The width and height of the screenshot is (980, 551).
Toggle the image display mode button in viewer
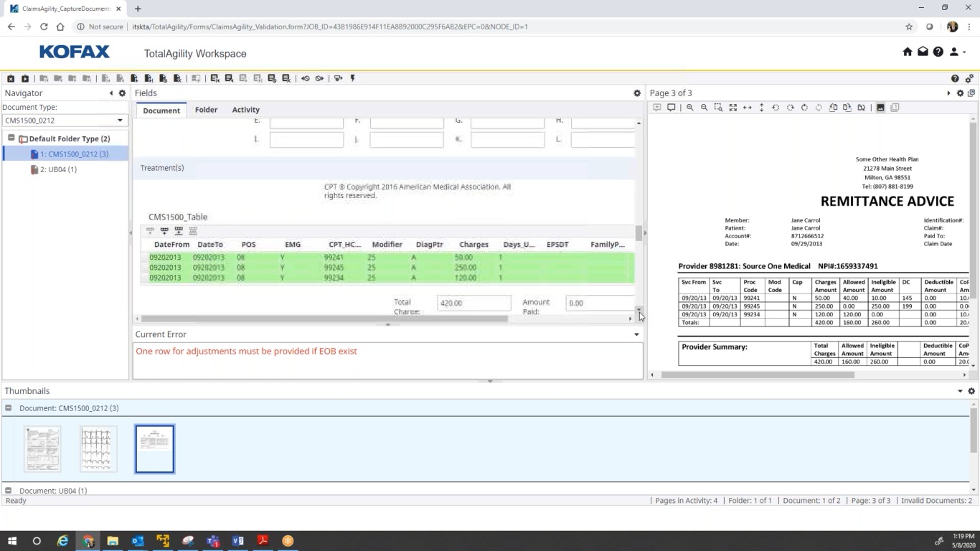pyautogui.click(x=880, y=108)
